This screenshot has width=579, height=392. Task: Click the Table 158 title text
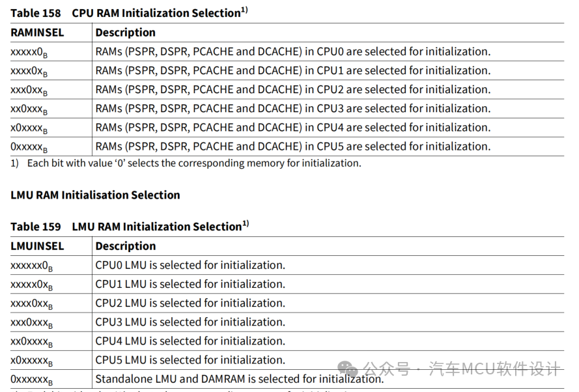click(x=129, y=12)
